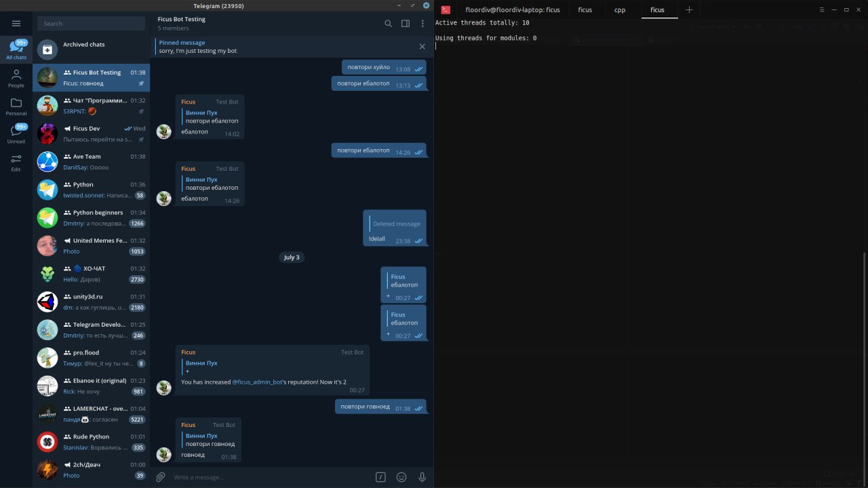Click Ficus sender name in reputation message
Screen dimensions: 868x488
coord(189,352)
